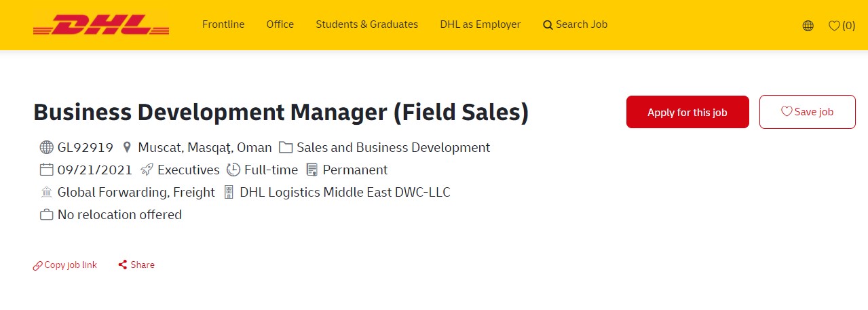The width and height of the screenshot is (868, 310).
Task: Click the rocket icon beside Executives
Action: pos(146,170)
